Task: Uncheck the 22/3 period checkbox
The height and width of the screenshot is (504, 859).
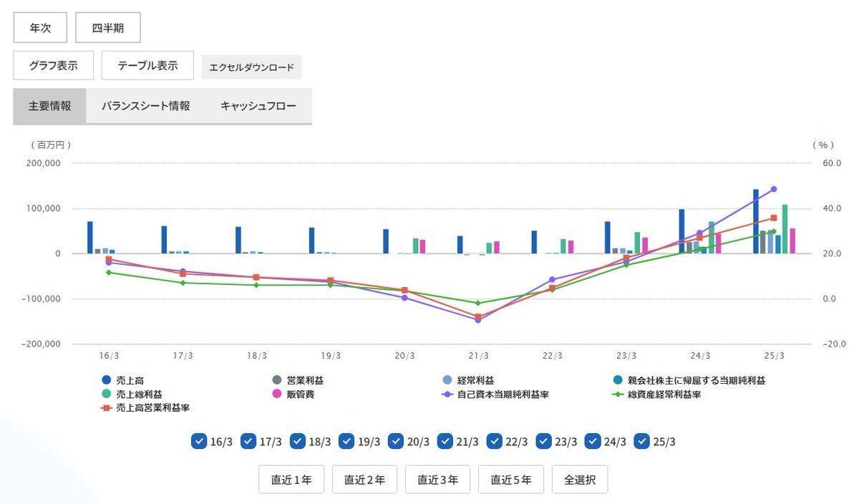Action: (494, 441)
